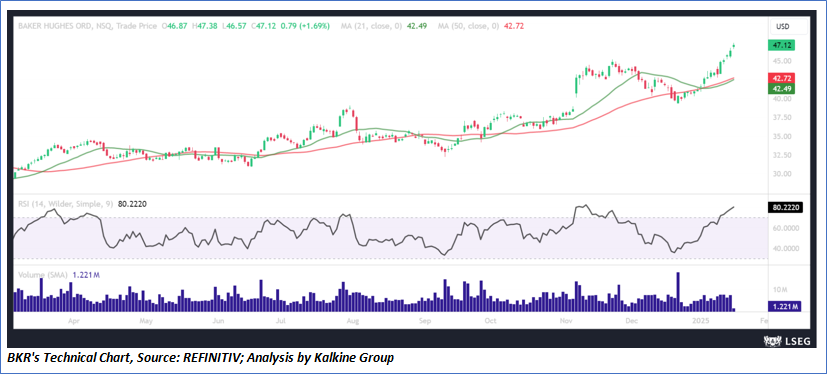Click the Aug label on time axis
Viewport: 827px width, 374px height.
[353, 320]
